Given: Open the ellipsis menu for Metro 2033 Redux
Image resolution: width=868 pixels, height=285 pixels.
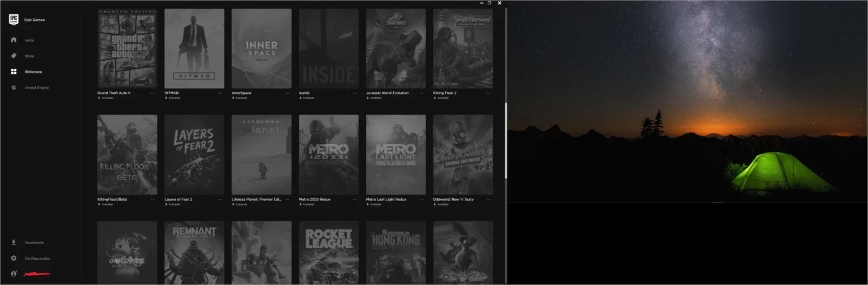Looking at the screenshot, I should (355, 199).
